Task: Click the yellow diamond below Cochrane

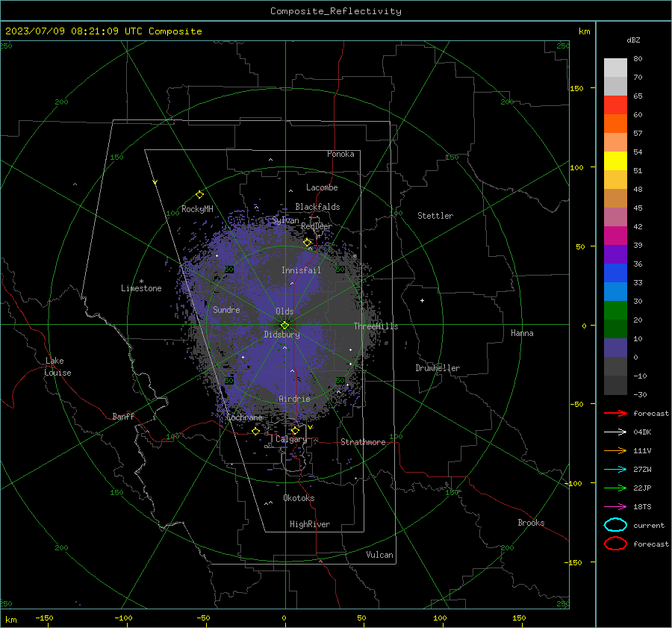Action: point(255,431)
